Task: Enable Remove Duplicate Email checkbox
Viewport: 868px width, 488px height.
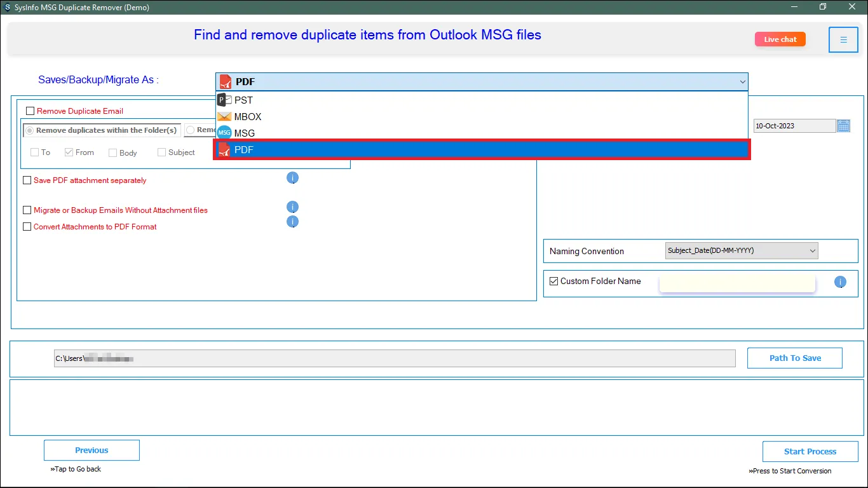Action: (x=31, y=111)
